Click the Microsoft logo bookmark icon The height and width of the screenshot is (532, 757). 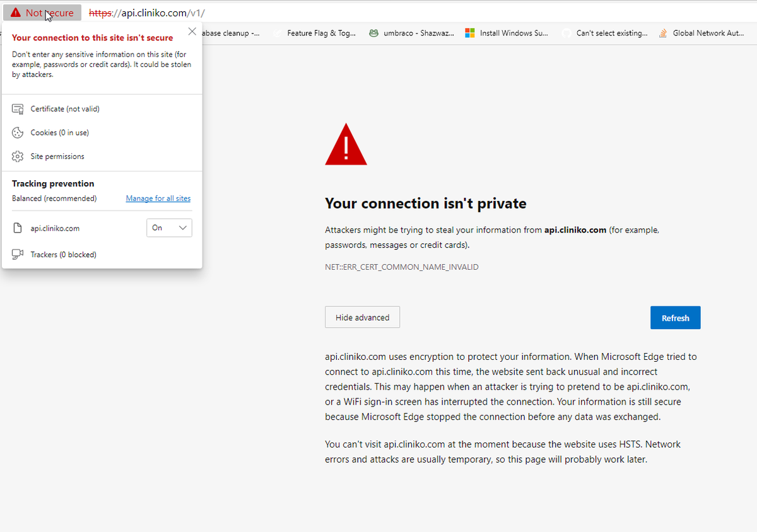pos(469,33)
